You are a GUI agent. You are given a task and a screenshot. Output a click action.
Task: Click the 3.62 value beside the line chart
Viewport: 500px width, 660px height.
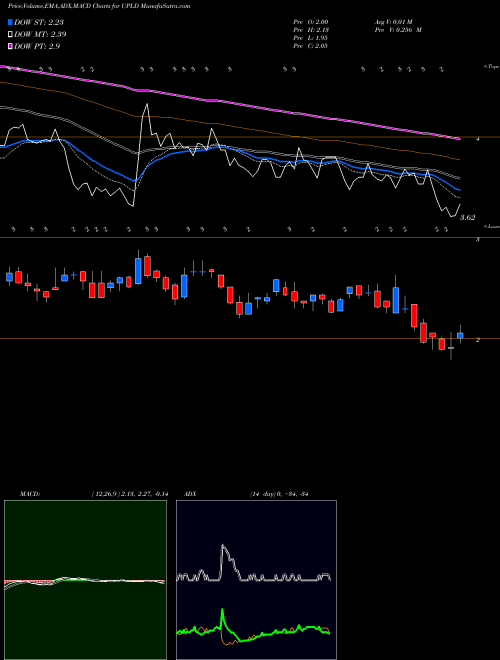467,218
